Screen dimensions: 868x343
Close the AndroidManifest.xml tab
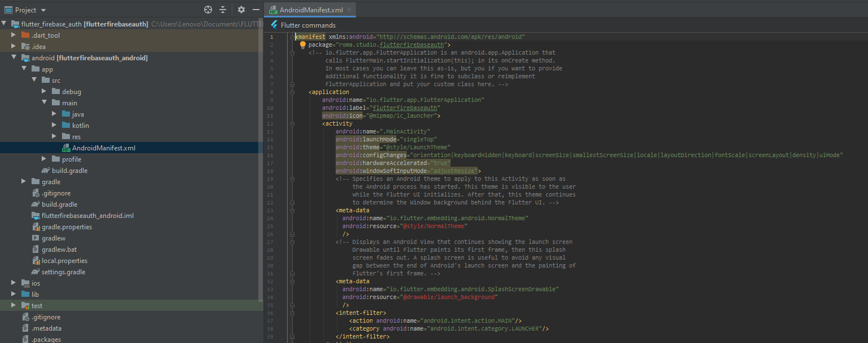pyautogui.click(x=350, y=10)
